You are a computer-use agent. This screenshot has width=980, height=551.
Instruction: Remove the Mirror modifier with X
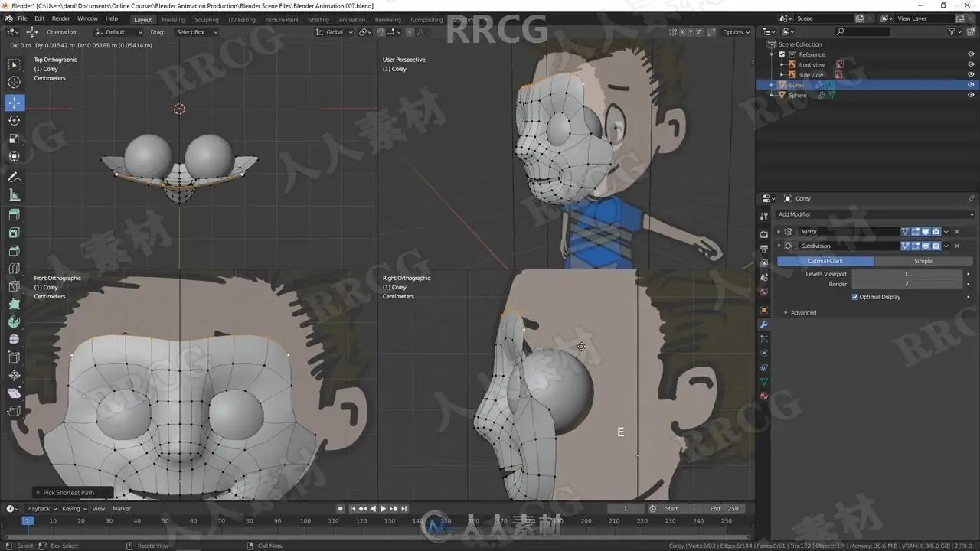[957, 232]
